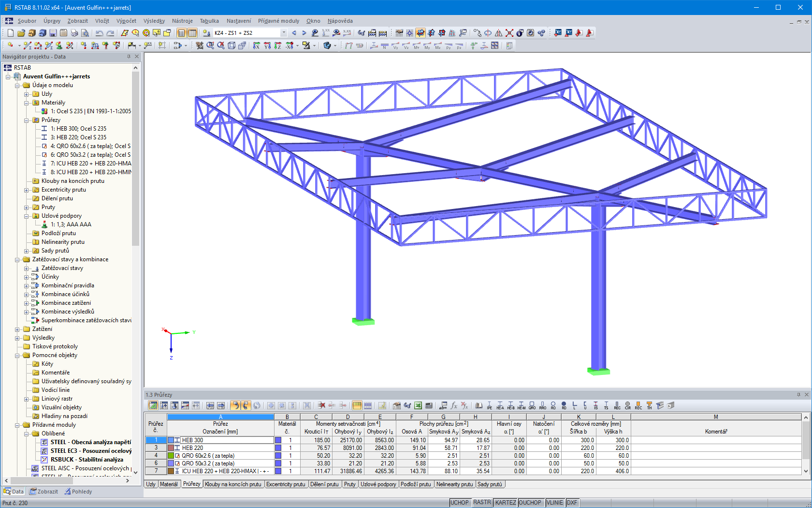Switch to the Uzlové podpory table tab

coord(378,484)
